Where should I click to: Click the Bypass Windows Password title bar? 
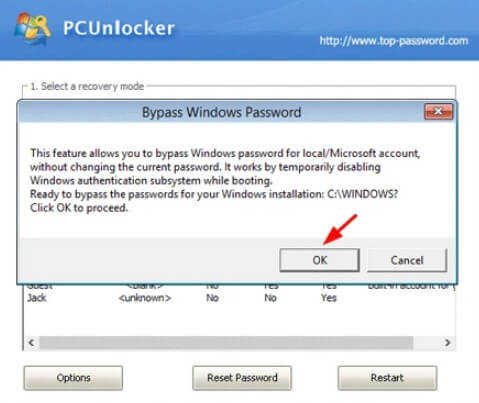[221, 112]
